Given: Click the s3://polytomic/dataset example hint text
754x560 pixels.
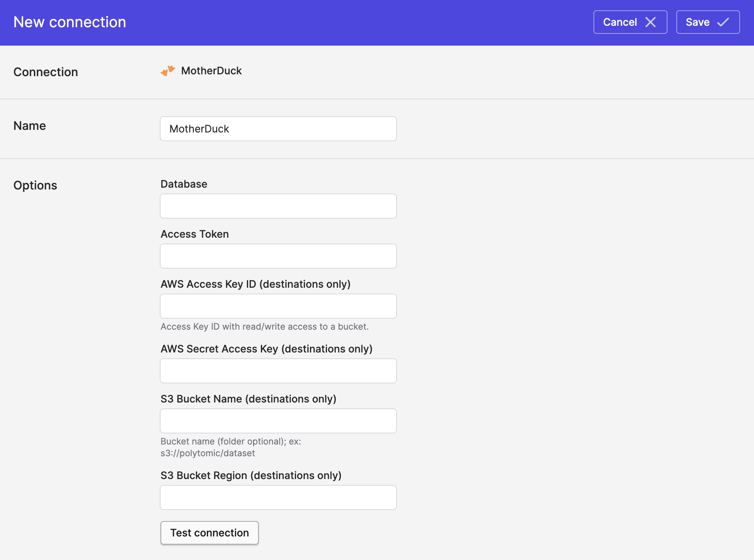Looking at the screenshot, I should click(208, 453).
